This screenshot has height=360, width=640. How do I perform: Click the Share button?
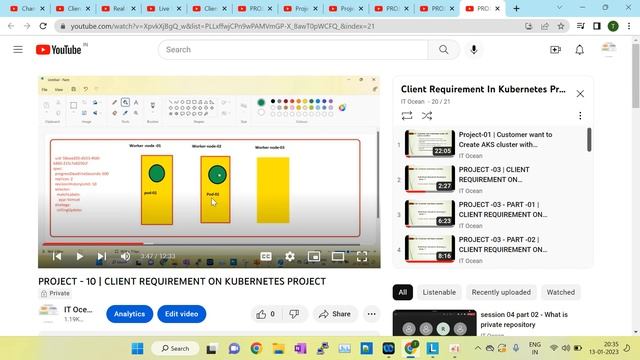(335, 314)
